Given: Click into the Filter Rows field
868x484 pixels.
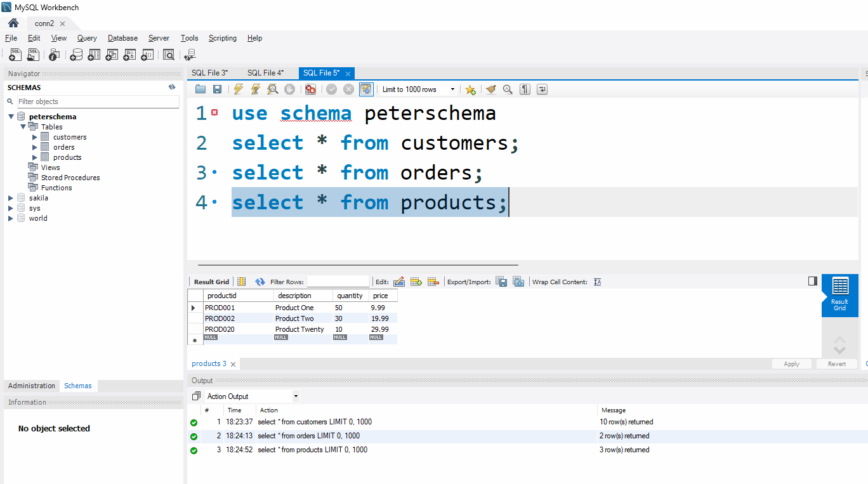Looking at the screenshot, I should point(338,282).
